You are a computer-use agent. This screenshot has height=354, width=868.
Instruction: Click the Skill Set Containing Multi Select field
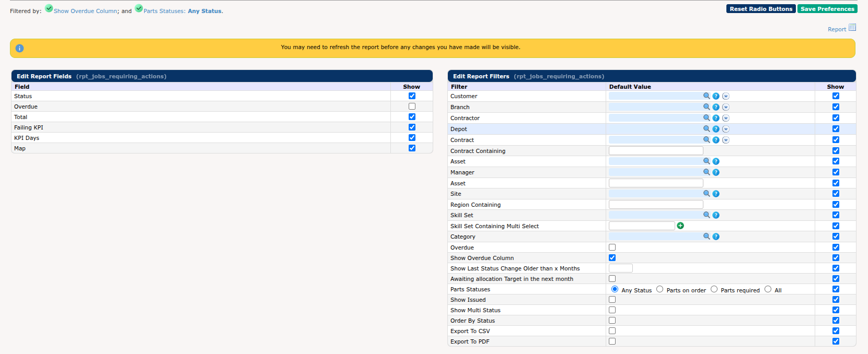[642, 226]
